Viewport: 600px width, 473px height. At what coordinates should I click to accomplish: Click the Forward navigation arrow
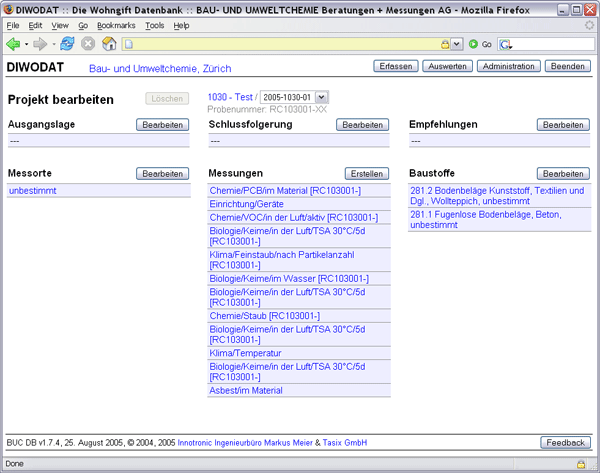click(x=40, y=44)
